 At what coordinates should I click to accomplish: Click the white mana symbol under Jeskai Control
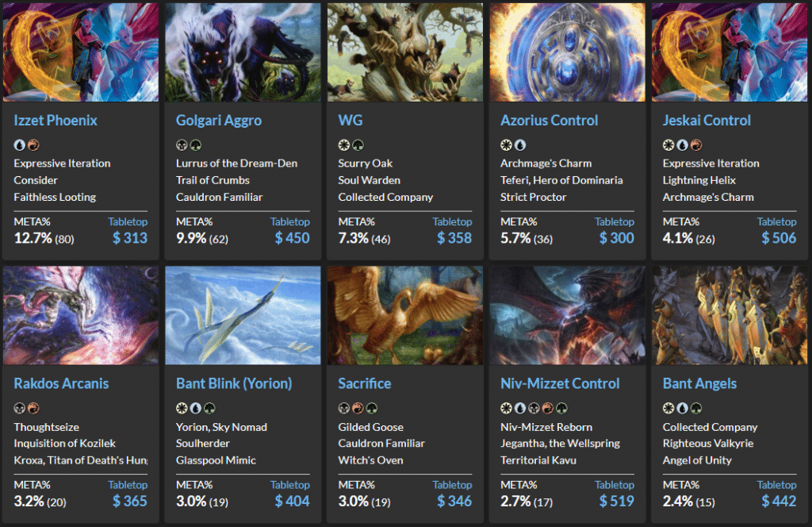[x=668, y=145]
